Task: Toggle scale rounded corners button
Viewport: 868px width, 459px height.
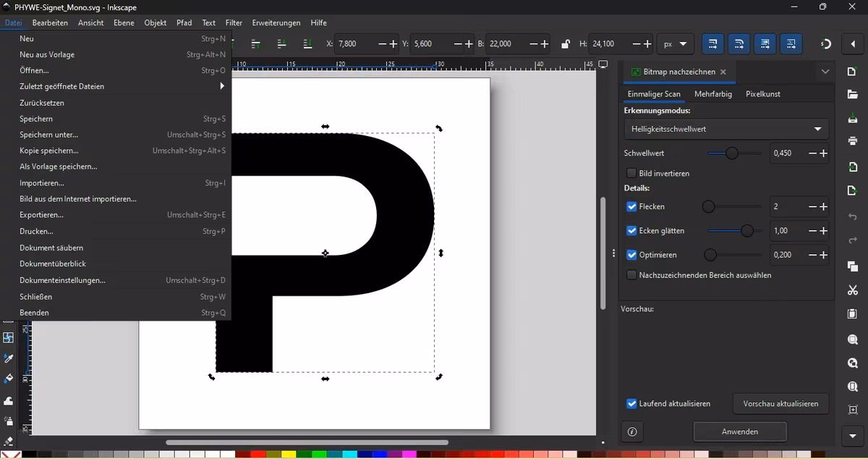Action: coord(739,44)
